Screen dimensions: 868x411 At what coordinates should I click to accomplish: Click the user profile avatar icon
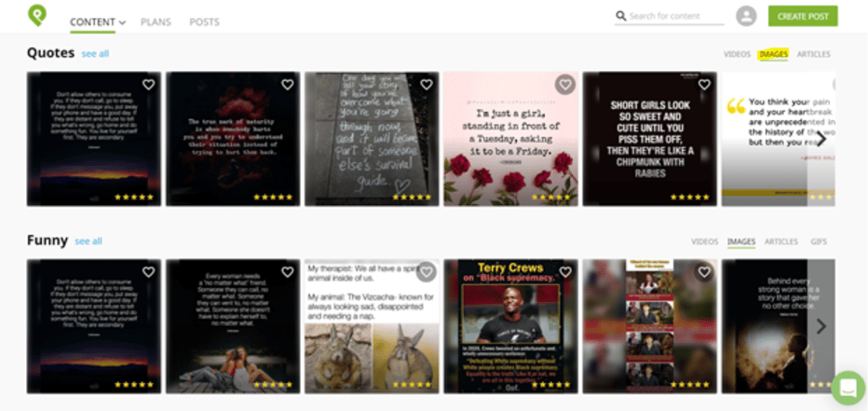[745, 16]
